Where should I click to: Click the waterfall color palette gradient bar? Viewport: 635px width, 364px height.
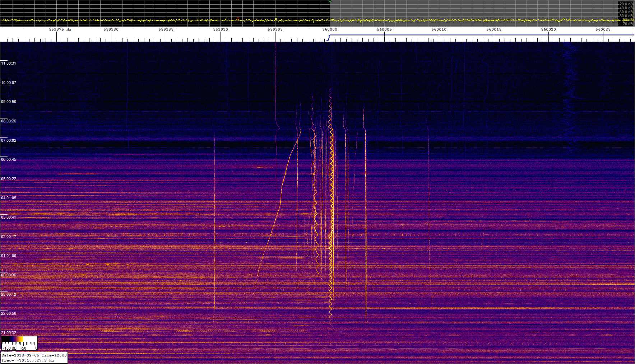pos(19,339)
